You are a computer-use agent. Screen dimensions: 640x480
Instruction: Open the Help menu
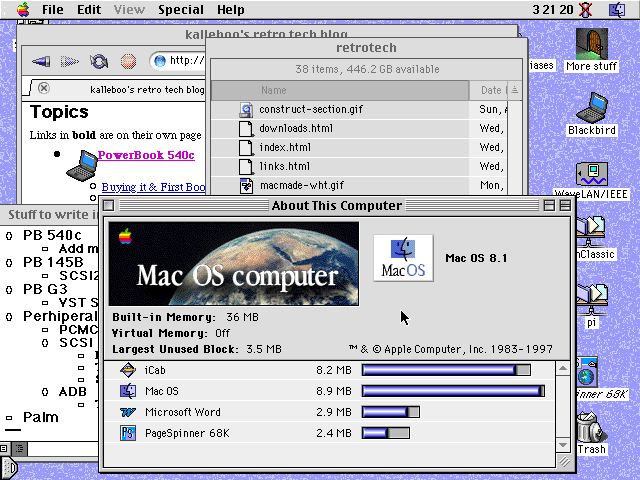(x=231, y=9)
